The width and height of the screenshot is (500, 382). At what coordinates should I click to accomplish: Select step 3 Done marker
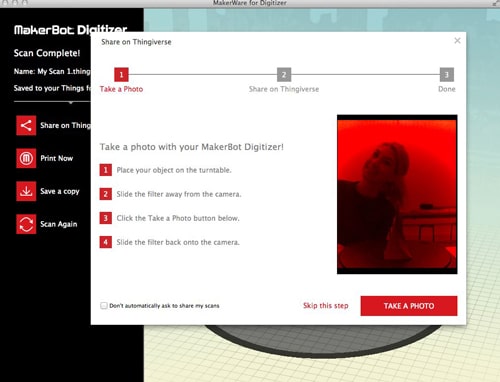(447, 75)
